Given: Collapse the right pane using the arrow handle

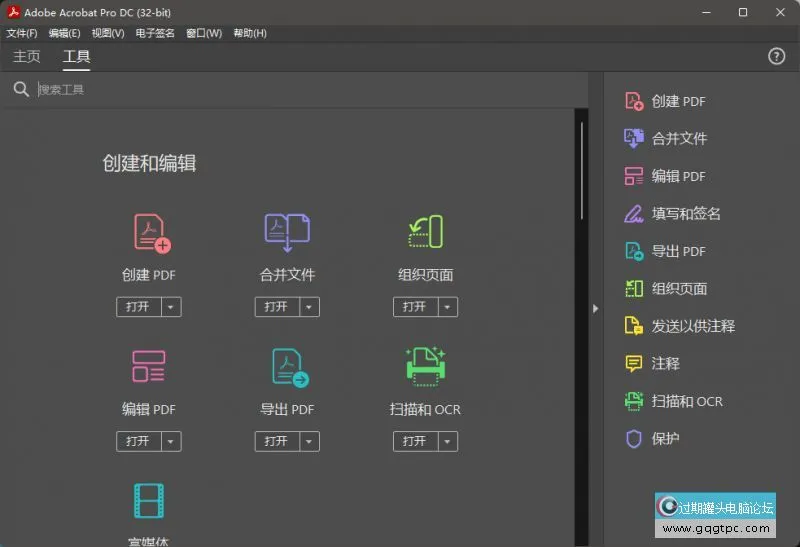Looking at the screenshot, I should [x=595, y=309].
